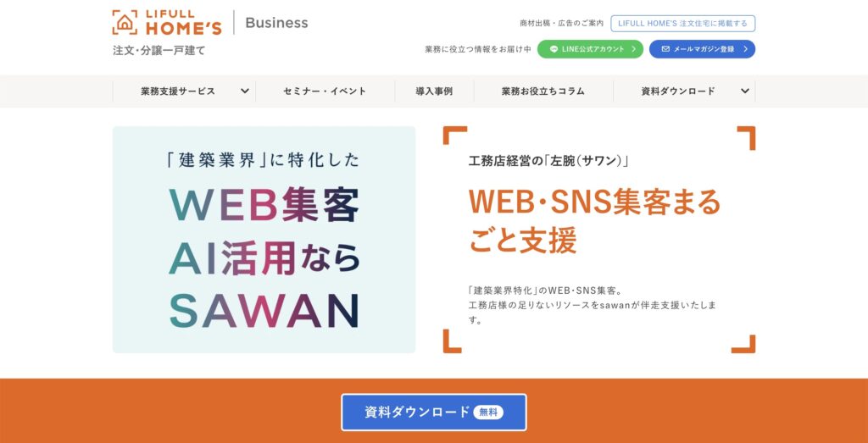Click the LINE icon in green button

coord(554,48)
